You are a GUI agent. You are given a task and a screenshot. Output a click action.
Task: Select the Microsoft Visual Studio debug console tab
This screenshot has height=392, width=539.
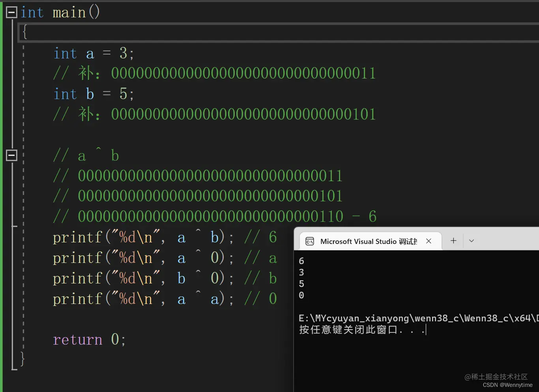(371, 241)
